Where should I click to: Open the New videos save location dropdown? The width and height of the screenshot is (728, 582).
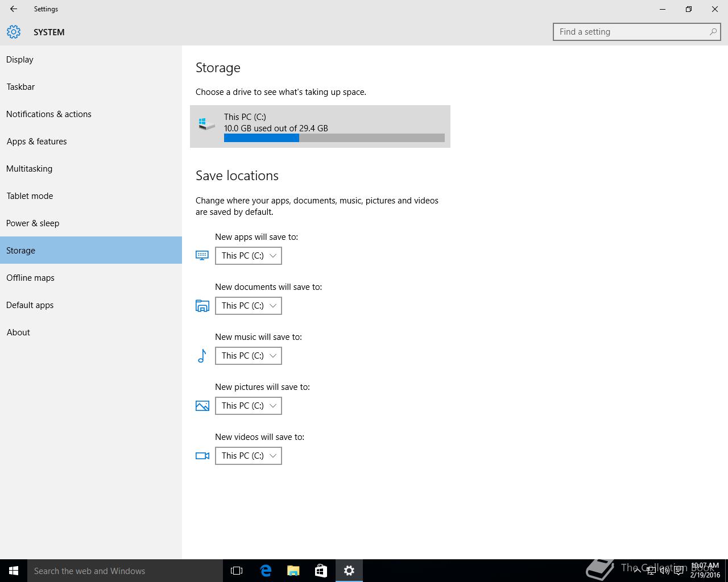coord(249,456)
